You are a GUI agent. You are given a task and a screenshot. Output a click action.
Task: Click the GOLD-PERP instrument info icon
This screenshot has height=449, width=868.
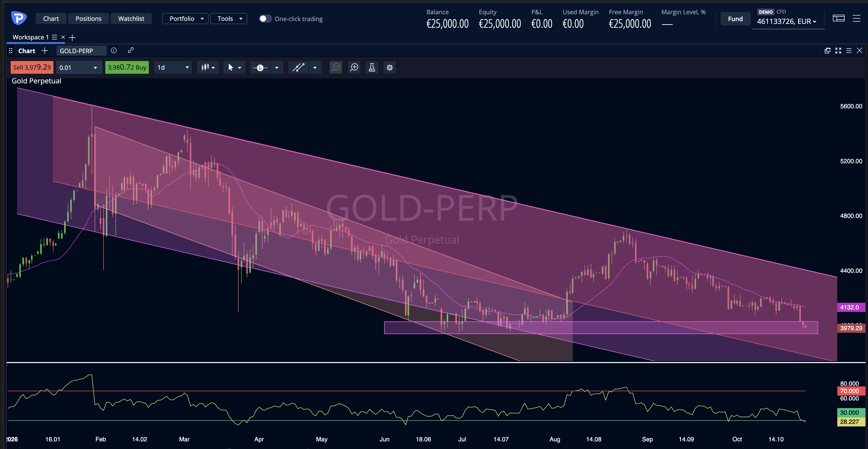(114, 51)
